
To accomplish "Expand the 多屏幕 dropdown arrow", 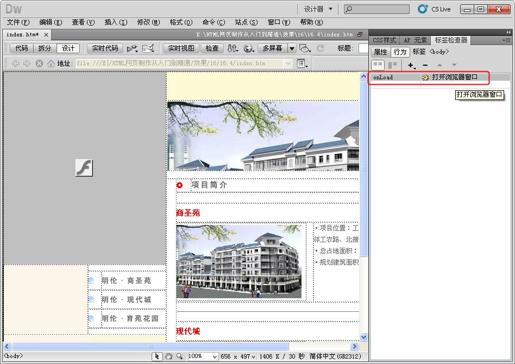I will click(x=292, y=49).
